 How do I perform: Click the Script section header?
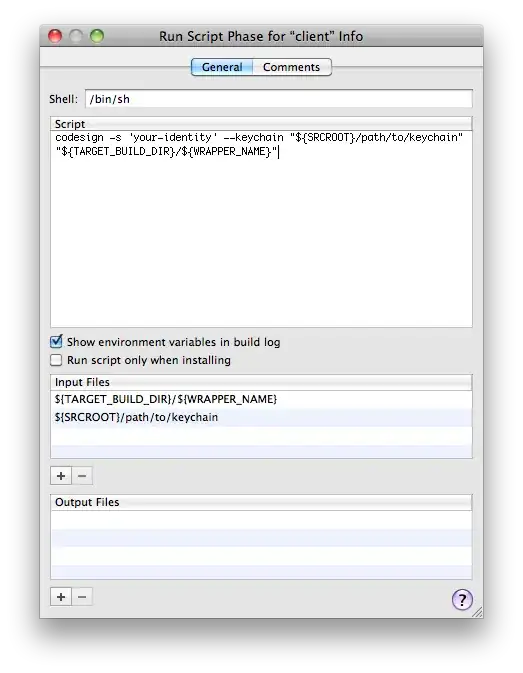point(261,124)
